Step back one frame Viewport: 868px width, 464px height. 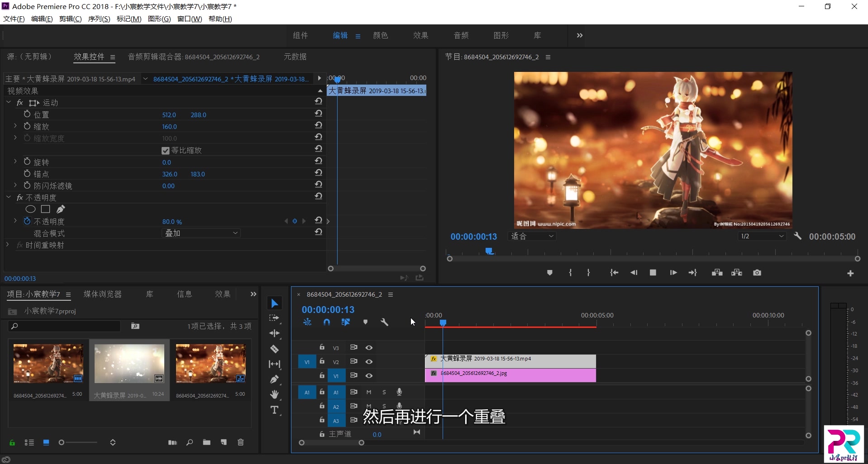634,273
